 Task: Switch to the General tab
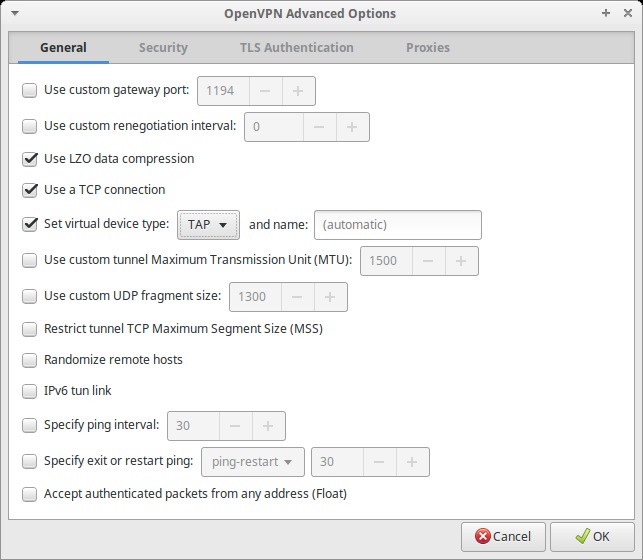click(x=63, y=48)
